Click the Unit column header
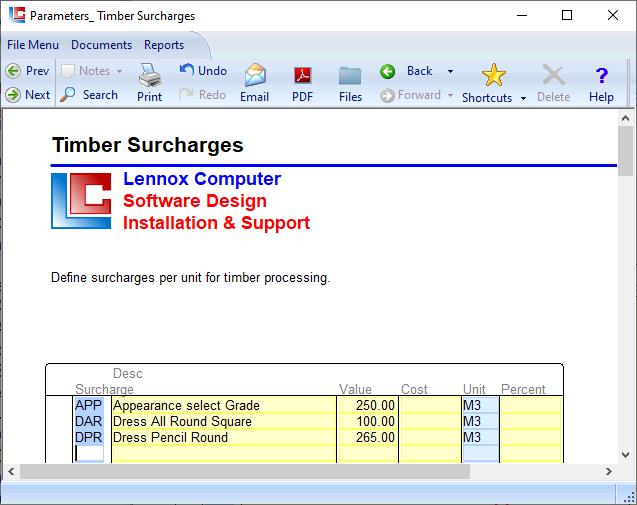Image resolution: width=637 pixels, height=505 pixels. [x=474, y=389]
